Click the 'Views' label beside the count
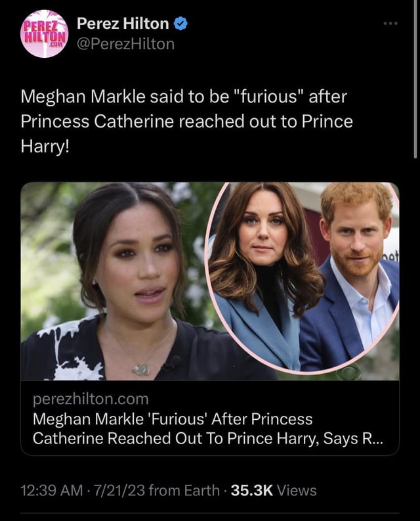 [x=297, y=490]
